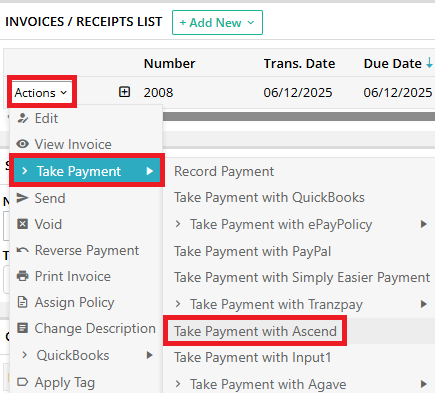Screen dimensions: 435x393
Task: Sort by the Number column header
Action: coord(169,63)
